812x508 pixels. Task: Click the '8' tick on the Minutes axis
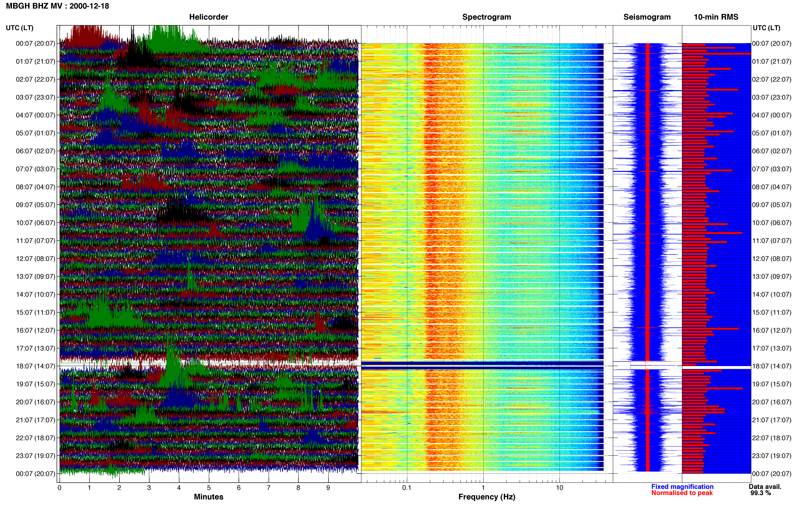tap(298, 488)
